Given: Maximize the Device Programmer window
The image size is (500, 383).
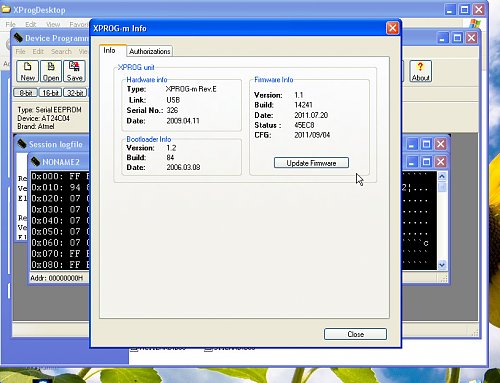Looking at the screenshot, I should [x=457, y=38].
